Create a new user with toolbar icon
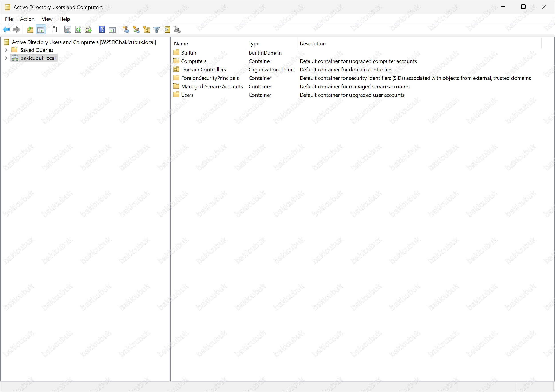The height and width of the screenshot is (392, 555). 126,30
